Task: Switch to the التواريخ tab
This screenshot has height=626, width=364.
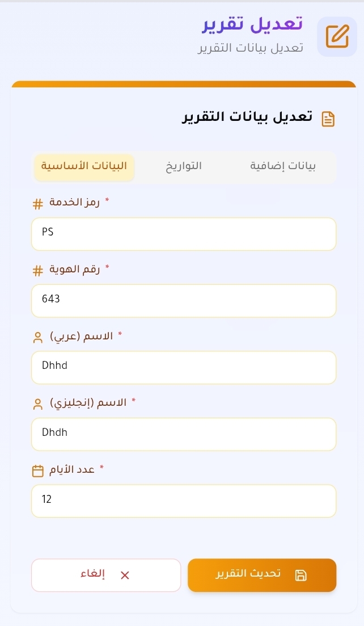Action: point(183,166)
